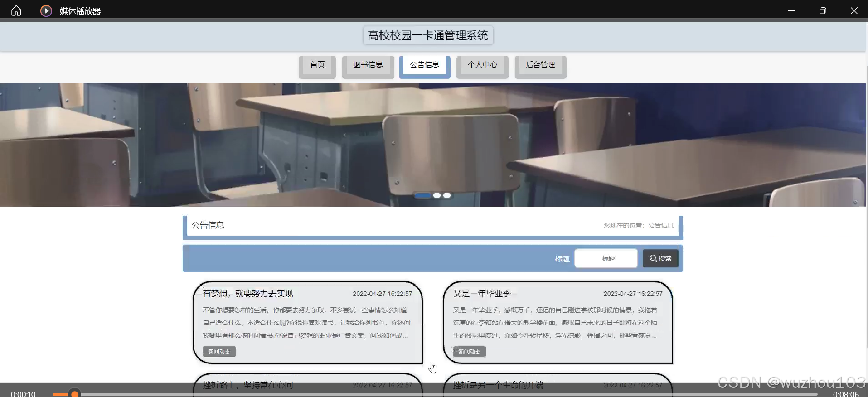Click 新闻动态 tag on 又是一年毕业季 card
Image resolution: width=868 pixels, height=397 pixels.
470,352
